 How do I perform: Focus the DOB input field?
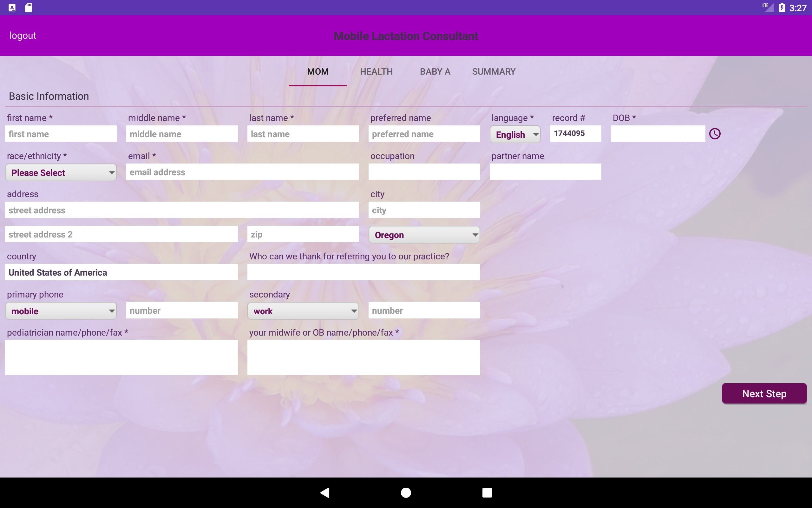click(x=658, y=134)
